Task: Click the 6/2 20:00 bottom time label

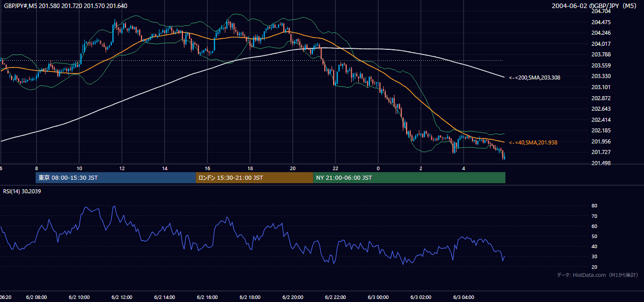Action: point(293,297)
